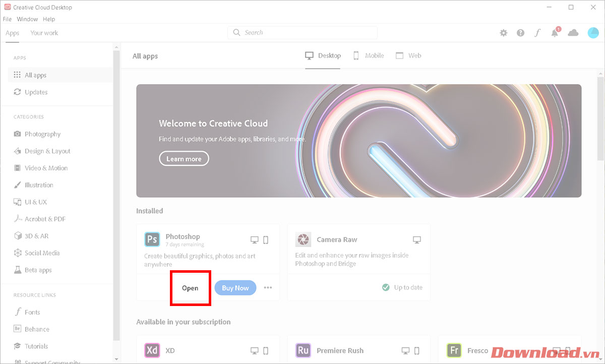Click the Premiere Rush app icon

(303, 350)
